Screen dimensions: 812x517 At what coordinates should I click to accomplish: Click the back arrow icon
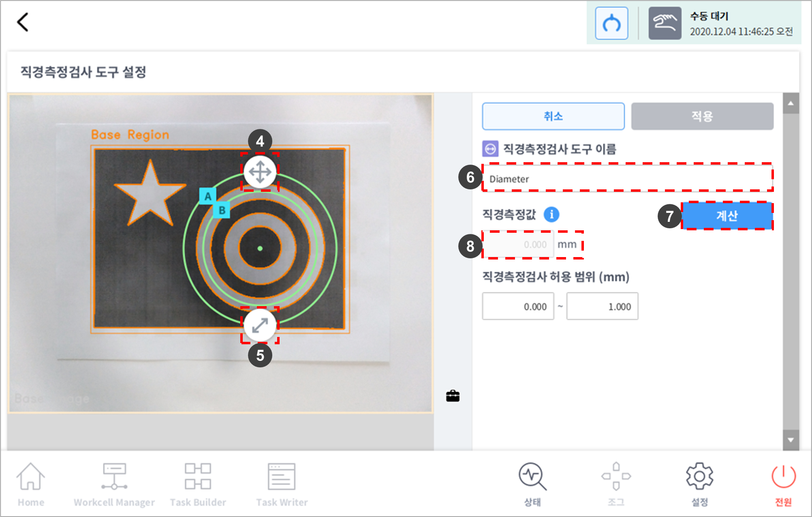click(23, 22)
